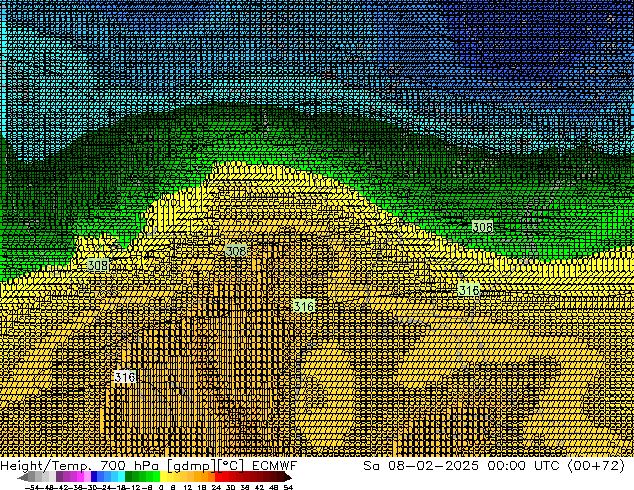Screen dimensions: 634x490
Task: Select the bright yellow legend swatch at 0
Action: pyautogui.click(x=164, y=476)
